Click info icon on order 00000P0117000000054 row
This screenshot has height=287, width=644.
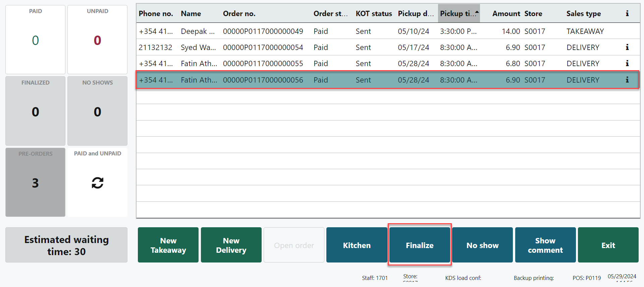(627, 47)
